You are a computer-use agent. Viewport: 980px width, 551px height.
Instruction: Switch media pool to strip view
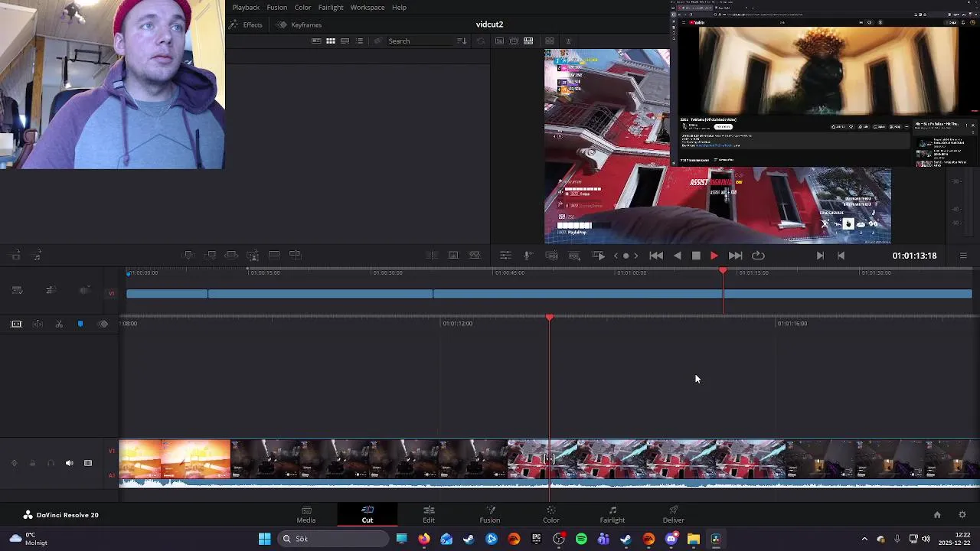pos(345,41)
